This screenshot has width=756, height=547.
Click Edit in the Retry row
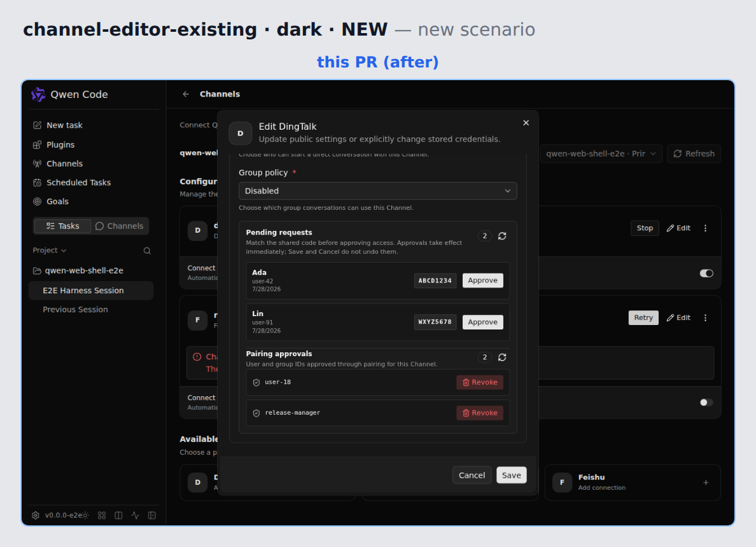click(x=678, y=317)
